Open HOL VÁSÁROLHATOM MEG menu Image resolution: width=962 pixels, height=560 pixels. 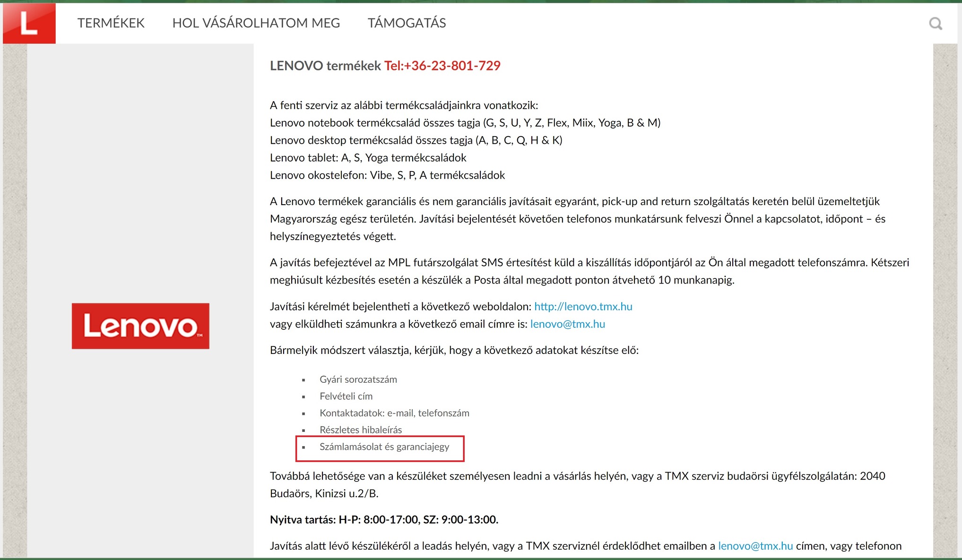coord(256,23)
